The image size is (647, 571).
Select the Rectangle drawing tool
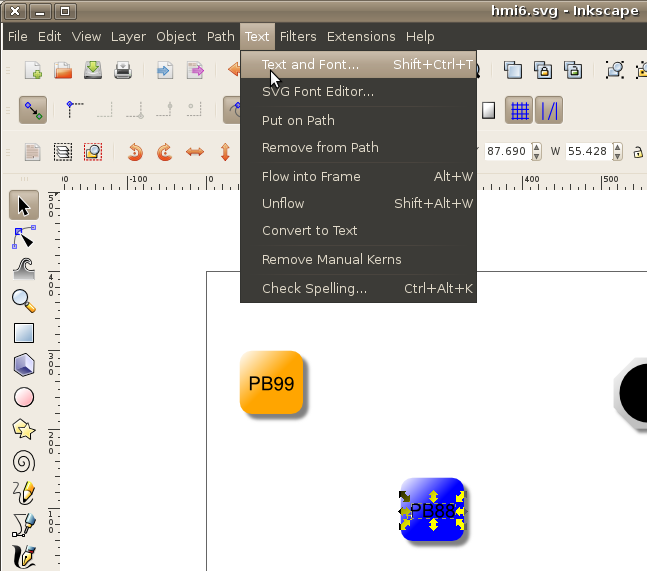click(24, 333)
